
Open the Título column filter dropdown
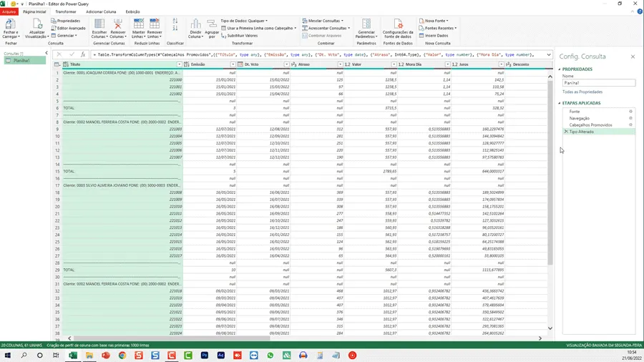coord(179,64)
